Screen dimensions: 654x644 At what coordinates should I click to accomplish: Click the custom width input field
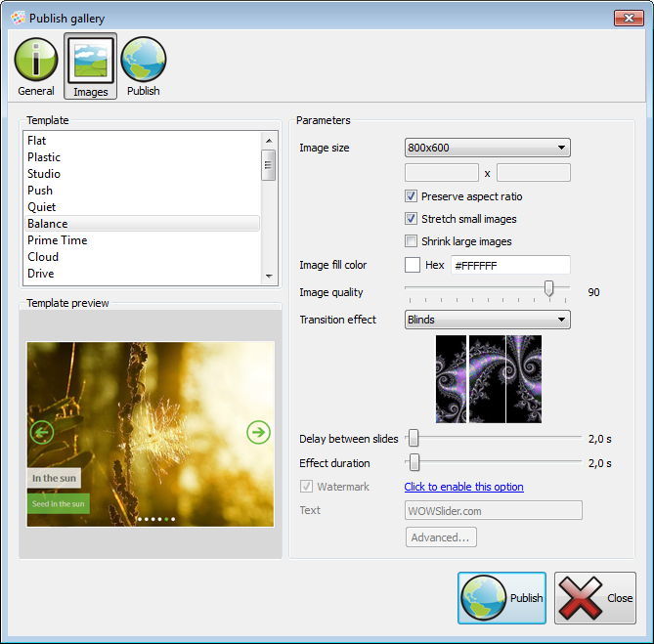click(441, 172)
